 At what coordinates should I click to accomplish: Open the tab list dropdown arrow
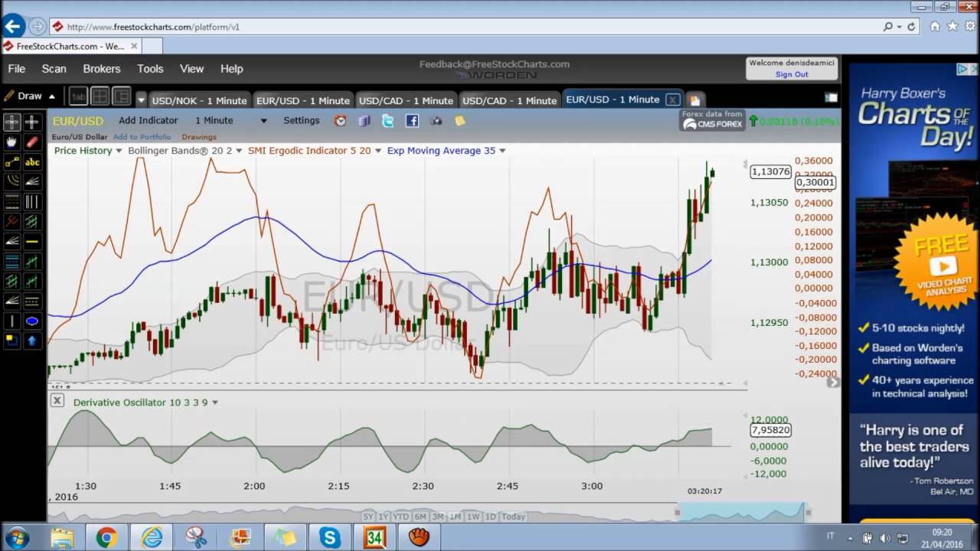141,100
